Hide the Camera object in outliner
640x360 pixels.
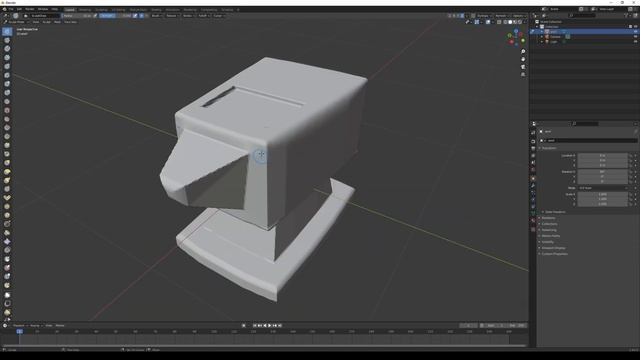click(x=635, y=37)
